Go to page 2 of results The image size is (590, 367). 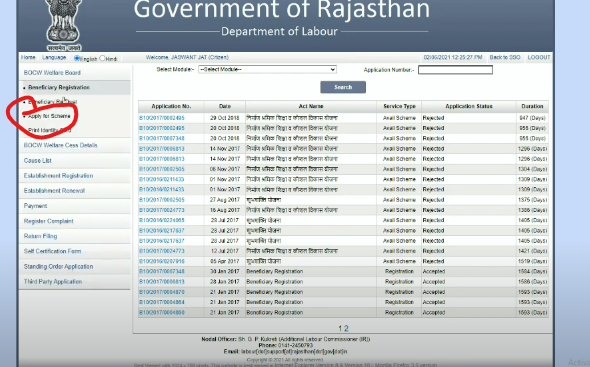(x=346, y=328)
